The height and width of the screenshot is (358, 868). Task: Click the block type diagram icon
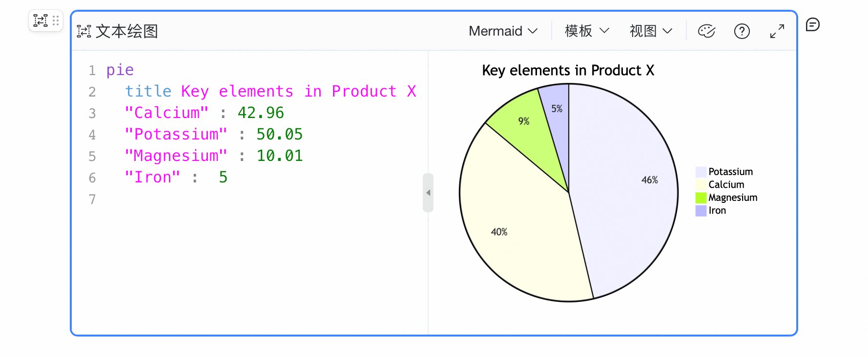click(x=41, y=20)
